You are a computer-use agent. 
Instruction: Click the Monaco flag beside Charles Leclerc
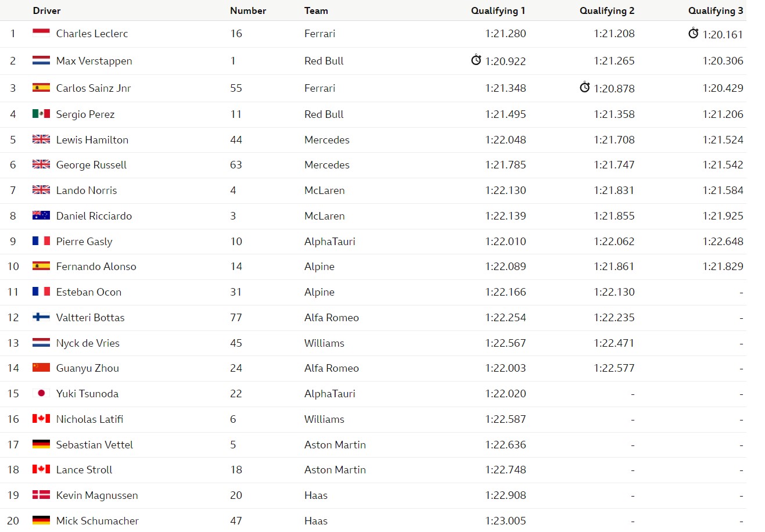click(x=41, y=33)
